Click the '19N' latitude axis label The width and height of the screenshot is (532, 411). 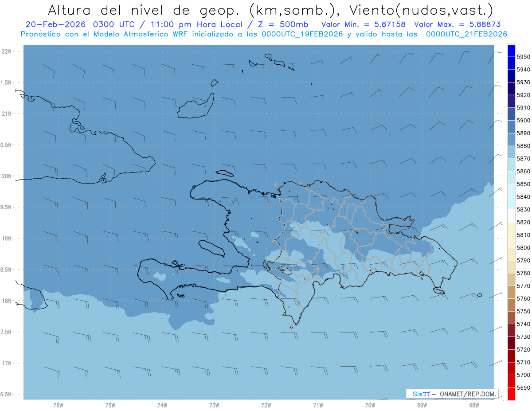coord(7,239)
